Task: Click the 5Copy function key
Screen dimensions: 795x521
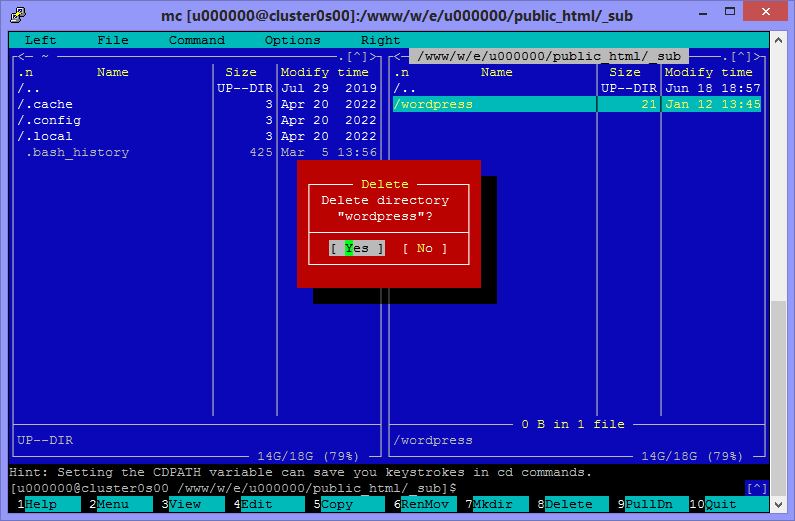Action: point(344,504)
